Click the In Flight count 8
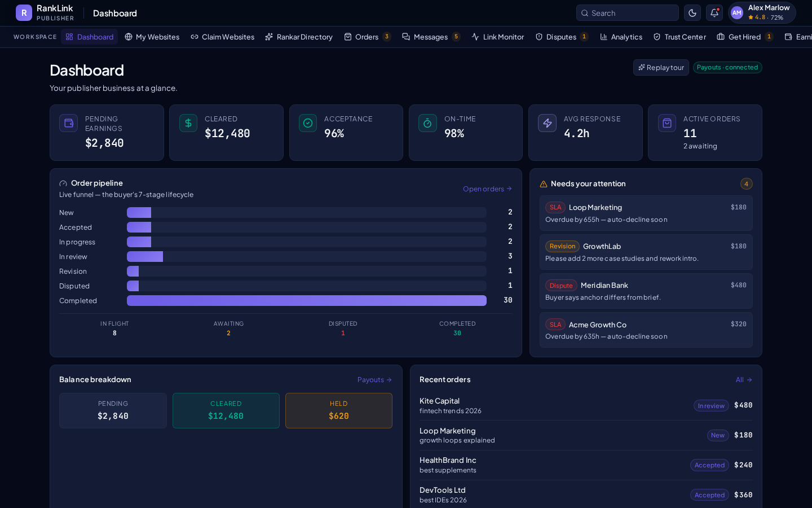Image resolution: width=812 pixels, height=508 pixels. (x=114, y=333)
